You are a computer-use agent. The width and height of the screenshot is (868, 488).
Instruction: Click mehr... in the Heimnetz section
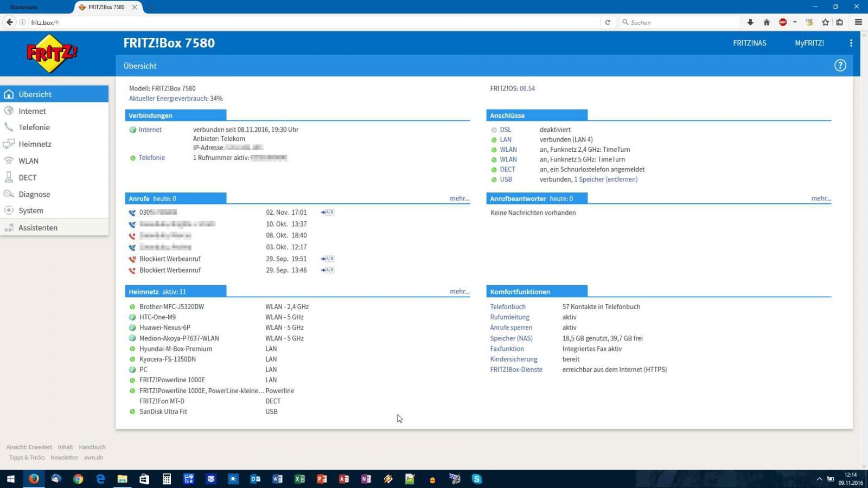point(459,292)
